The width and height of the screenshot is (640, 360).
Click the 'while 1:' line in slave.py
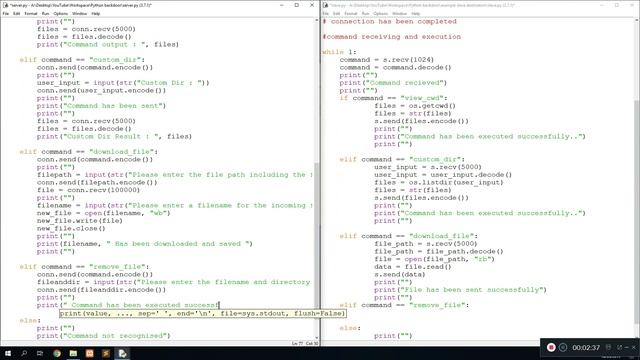point(339,52)
